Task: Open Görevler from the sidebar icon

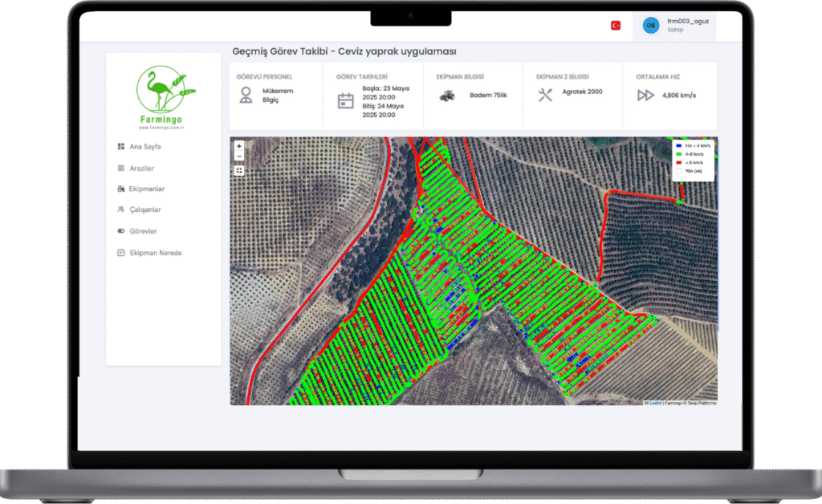Action: point(121,231)
